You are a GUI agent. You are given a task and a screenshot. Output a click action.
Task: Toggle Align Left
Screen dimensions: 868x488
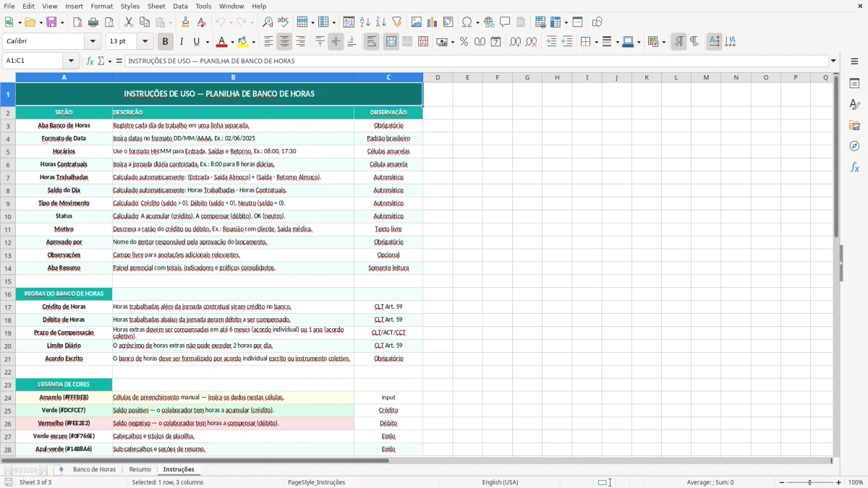point(268,42)
